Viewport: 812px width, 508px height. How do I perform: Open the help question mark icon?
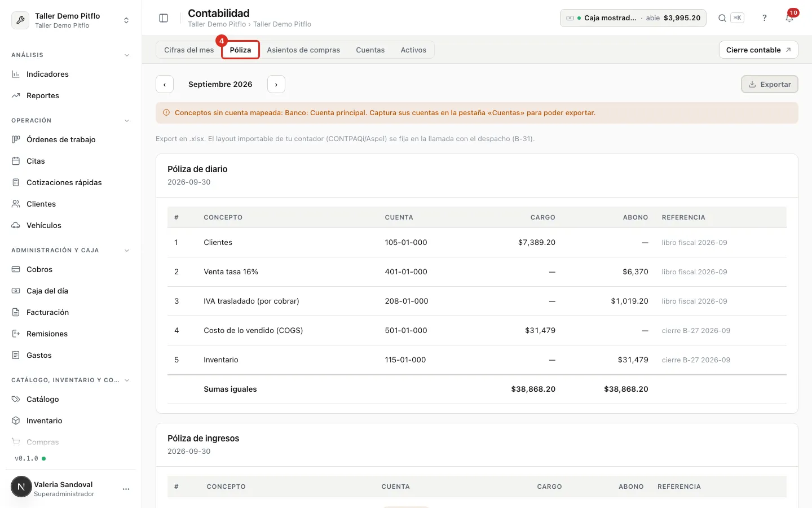pyautogui.click(x=765, y=18)
